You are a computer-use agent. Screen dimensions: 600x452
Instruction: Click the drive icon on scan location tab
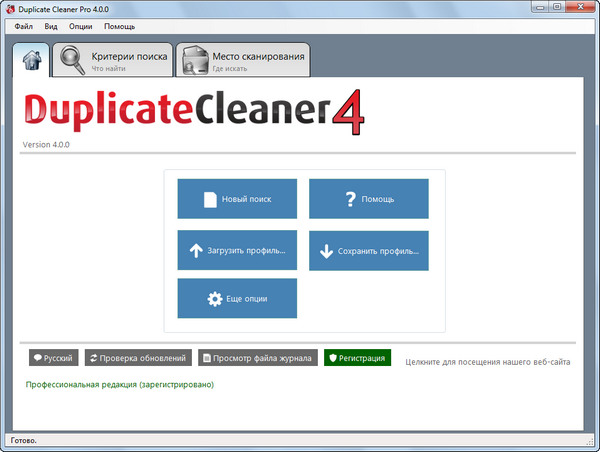[194, 61]
